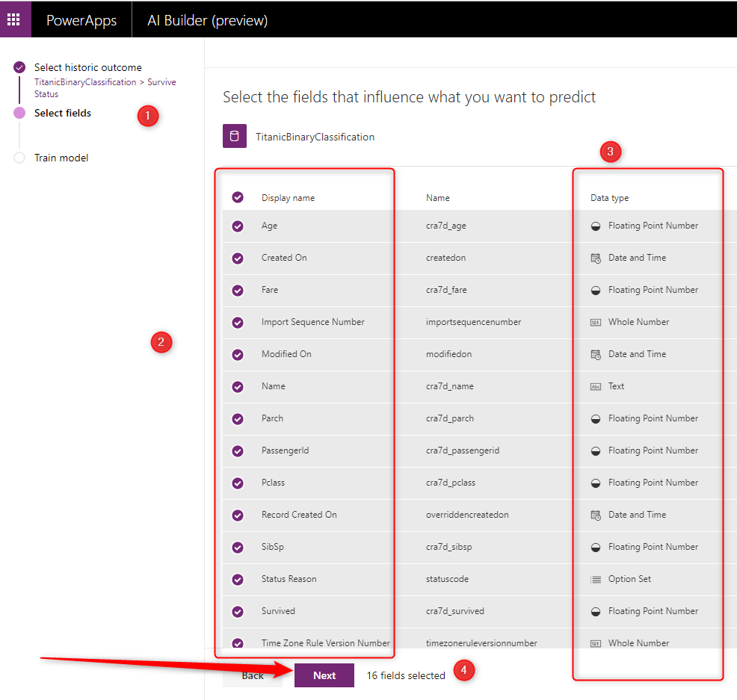Uncheck the Age field checkbox
737x700 pixels.
pos(238,225)
